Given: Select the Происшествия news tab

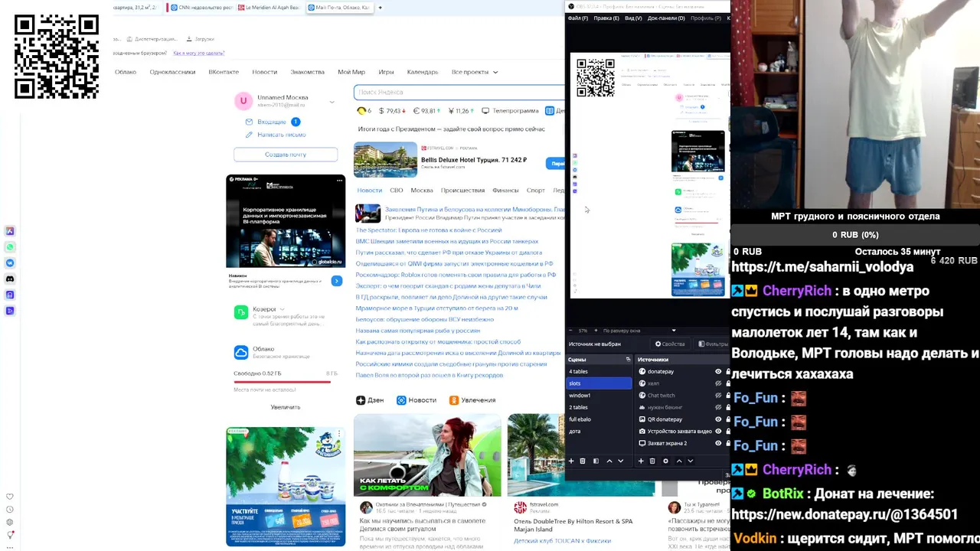Looking at the screenshot, I should click(x=462, y=190).
